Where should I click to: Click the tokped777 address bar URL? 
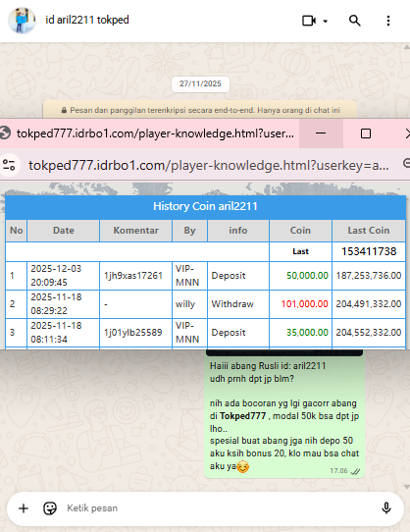tap(209, 165)
